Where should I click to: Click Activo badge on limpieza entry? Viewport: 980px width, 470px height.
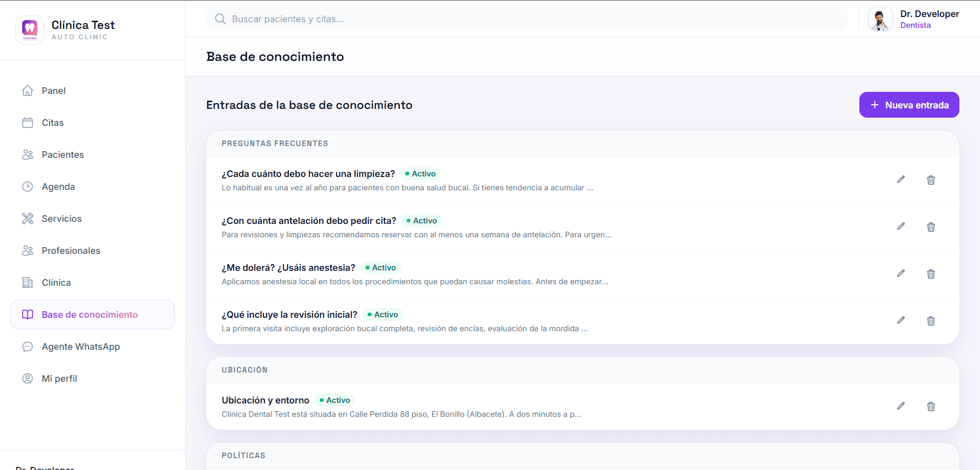click(420, 174)
